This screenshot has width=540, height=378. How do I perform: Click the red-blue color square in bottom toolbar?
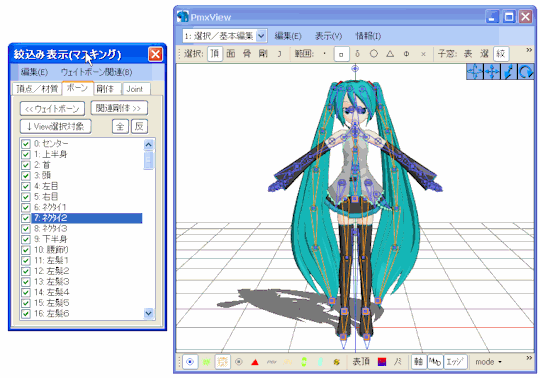pyautogui.click(x=382, y=362)
